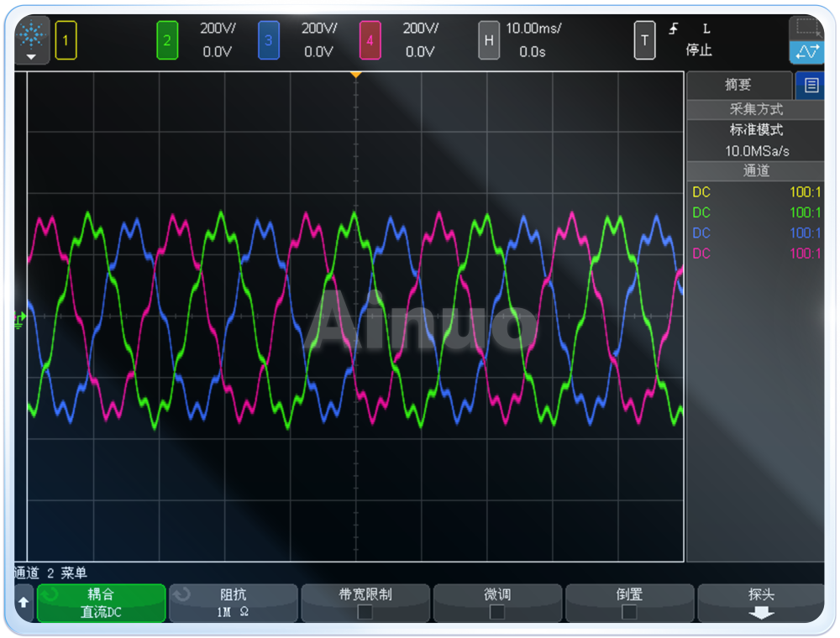Change coupling 耦合 直流DC setting
This screenshot has width=840, height=638.
(x=101, y=604)
